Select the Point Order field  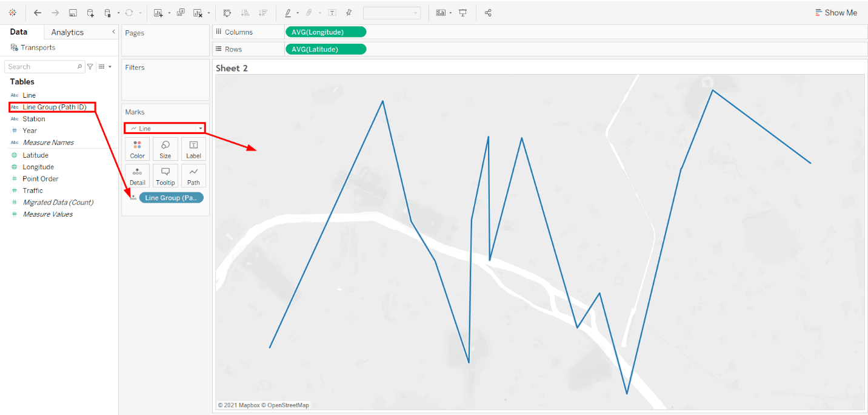click(41, 179)
